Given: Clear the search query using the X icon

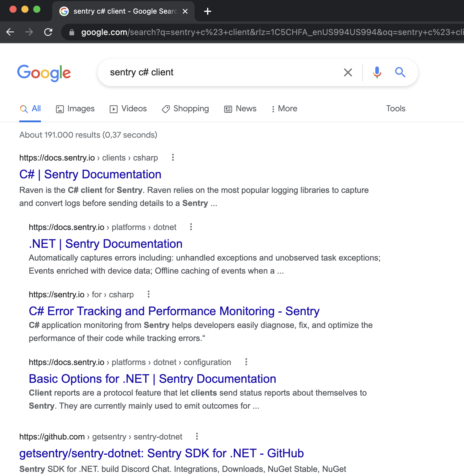Looking at the screenshot, I should pos(348,72).
